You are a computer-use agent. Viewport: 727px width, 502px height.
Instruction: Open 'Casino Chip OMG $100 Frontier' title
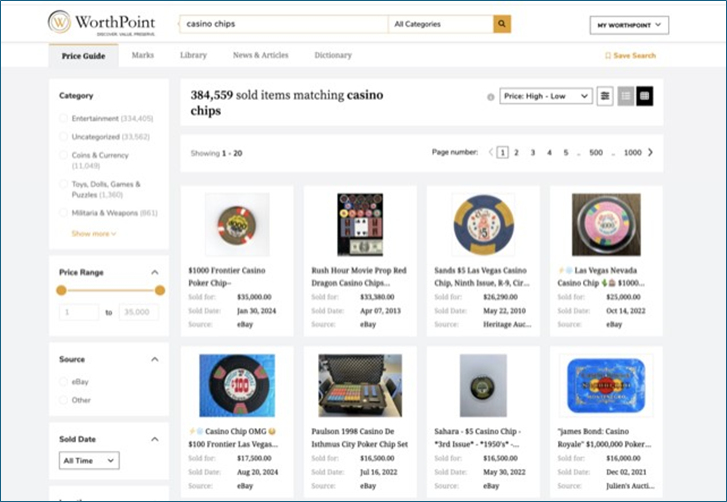pyautogui.click(x=233, y=438)
